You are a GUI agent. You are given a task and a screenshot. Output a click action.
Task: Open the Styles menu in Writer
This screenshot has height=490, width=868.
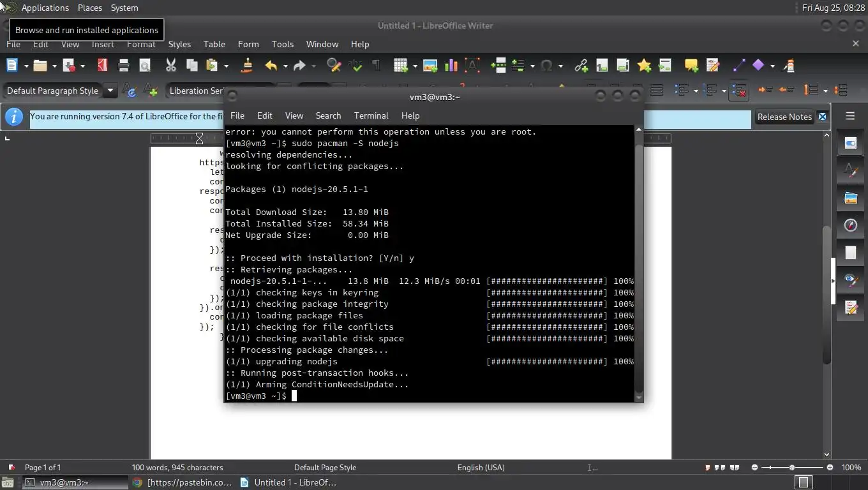click(x=179, y=44)
